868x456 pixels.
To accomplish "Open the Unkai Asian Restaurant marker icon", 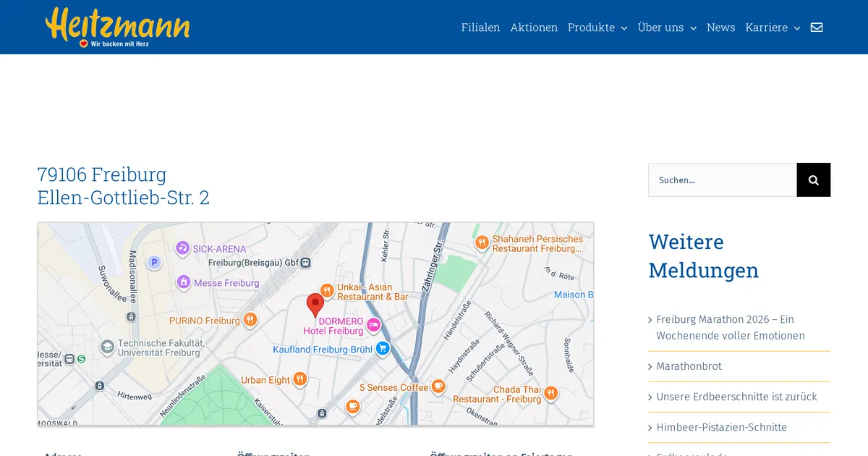I will (x=327, y=291).
